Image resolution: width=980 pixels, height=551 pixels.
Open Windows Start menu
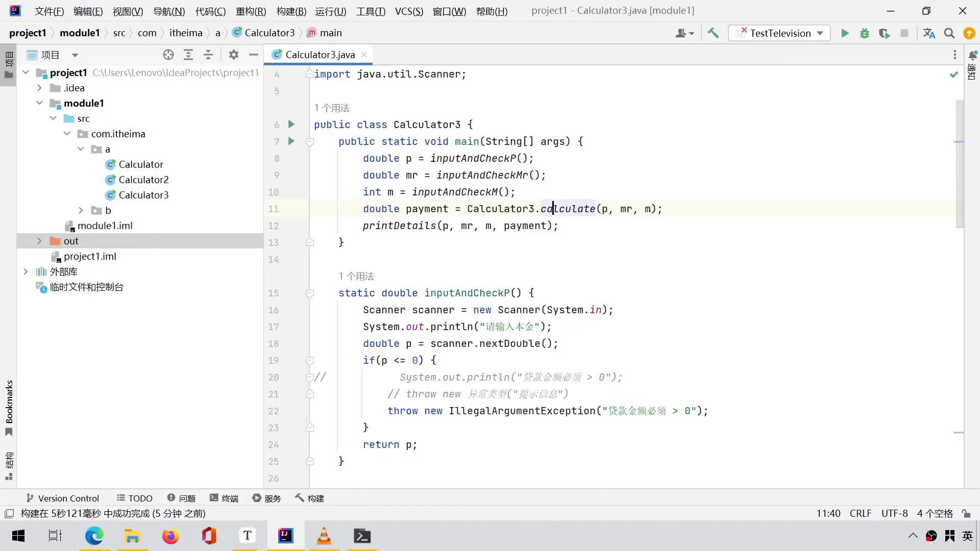pyautogui.click(x=18, y=536)
